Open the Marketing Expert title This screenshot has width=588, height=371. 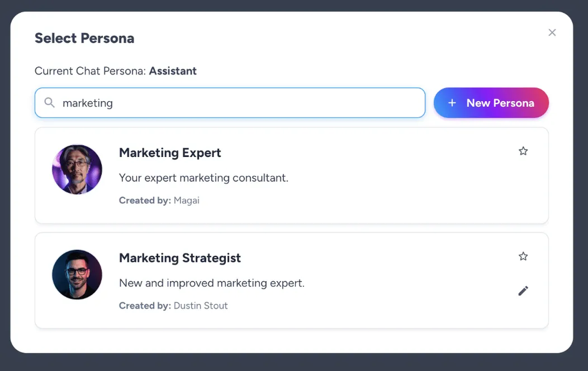point(170,153)
